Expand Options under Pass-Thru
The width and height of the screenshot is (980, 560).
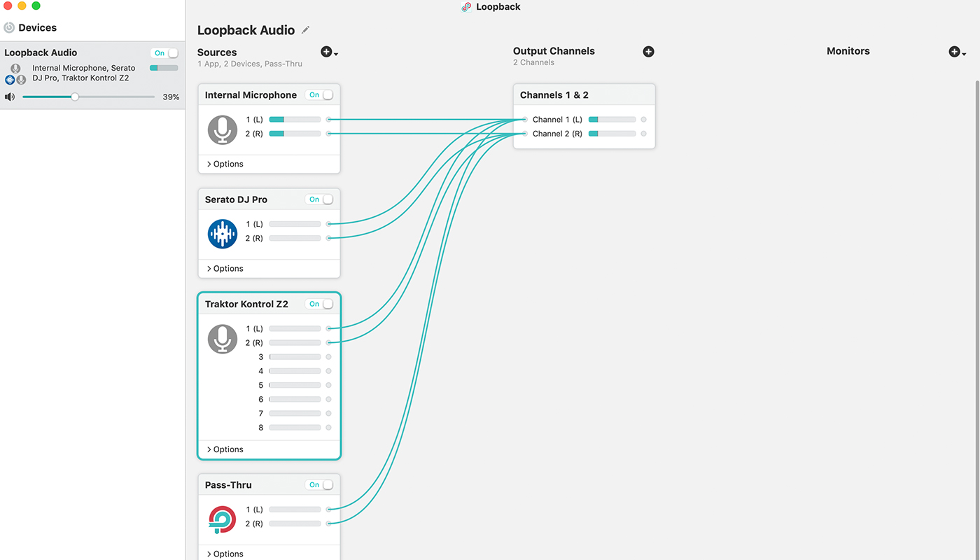225,554
